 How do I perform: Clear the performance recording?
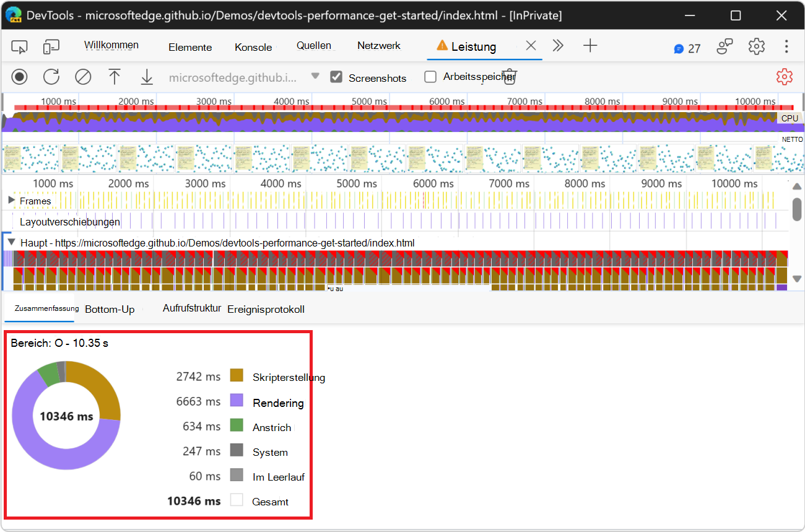[83, 77]
